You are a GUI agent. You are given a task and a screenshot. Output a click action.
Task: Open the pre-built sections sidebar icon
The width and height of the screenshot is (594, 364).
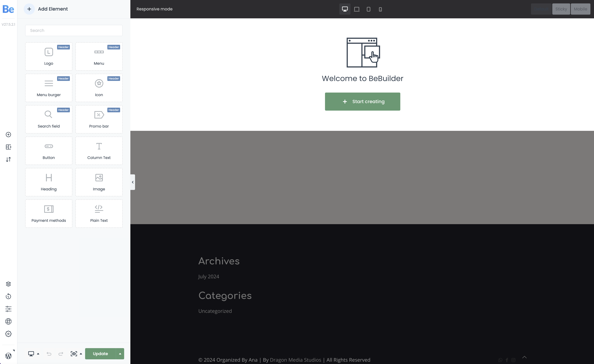[8, 147]
